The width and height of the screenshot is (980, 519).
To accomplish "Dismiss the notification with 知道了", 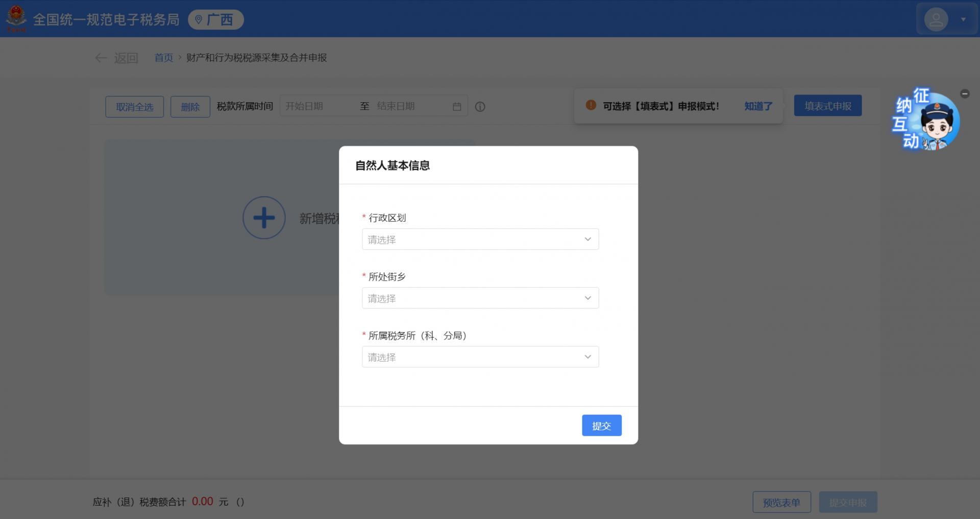I will click(757, 106).
